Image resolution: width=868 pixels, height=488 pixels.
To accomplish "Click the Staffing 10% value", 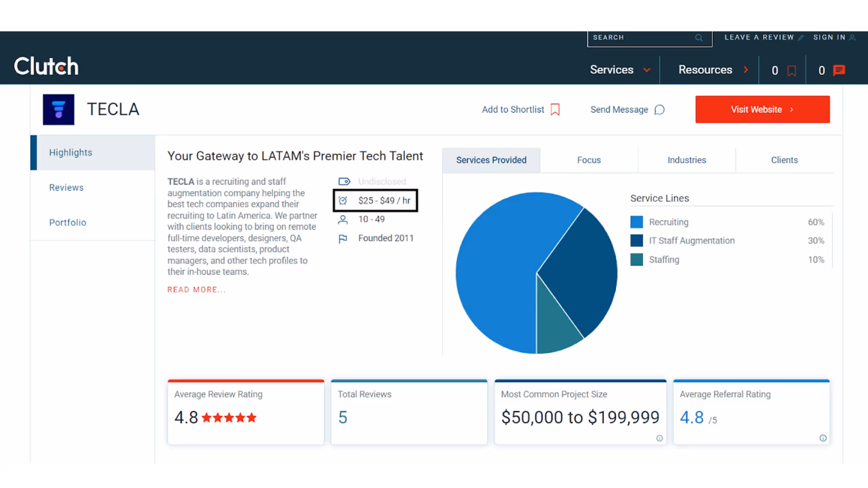I will pos(816,259).
